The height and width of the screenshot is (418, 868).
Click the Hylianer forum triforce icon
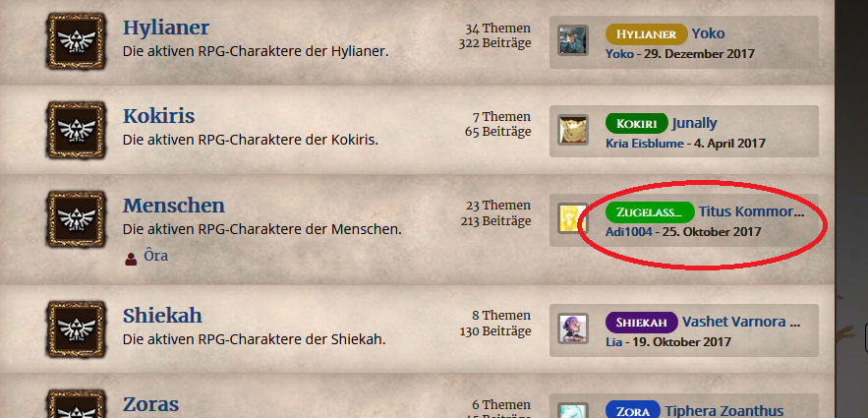click(76, 41)
